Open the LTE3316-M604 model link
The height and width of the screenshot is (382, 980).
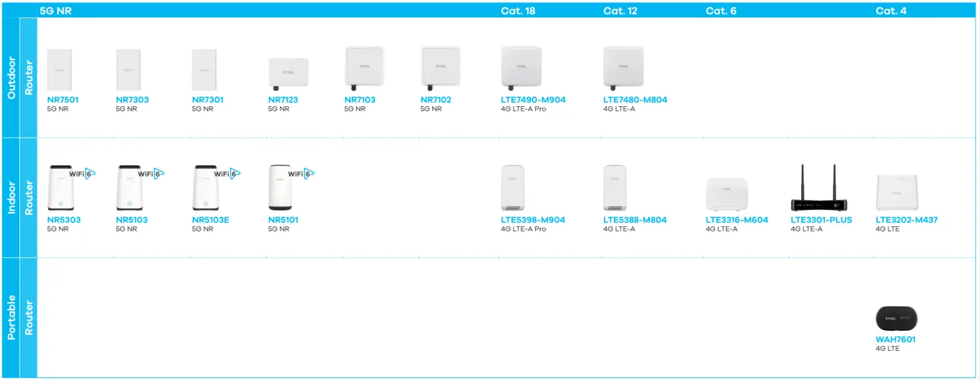tap(737, 220)
